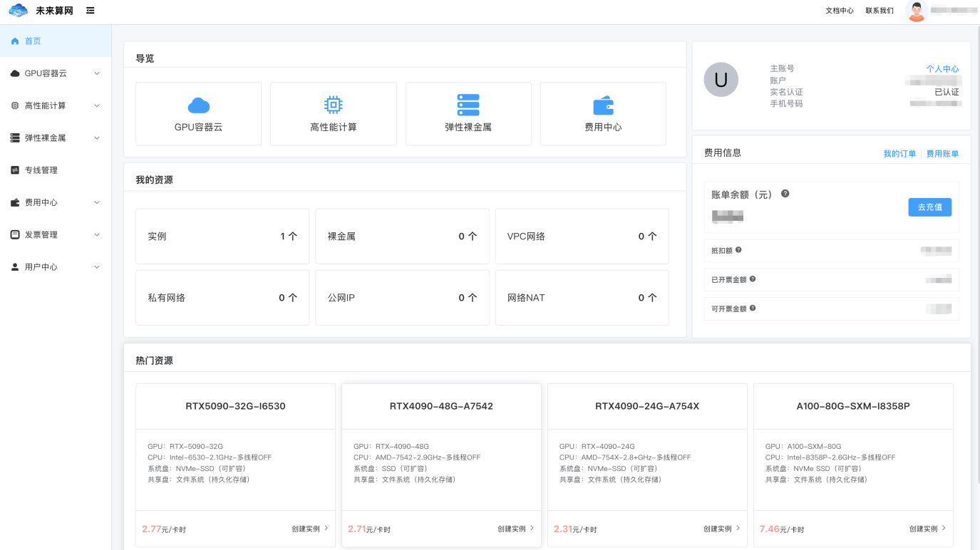Open the 高性能计算 sidebar menu item
The width and height of the screenshot is (980, 550).
point(56,105)
